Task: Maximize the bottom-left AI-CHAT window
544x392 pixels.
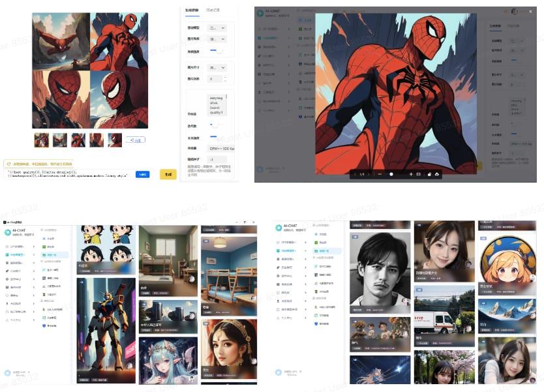Action: 245,222
